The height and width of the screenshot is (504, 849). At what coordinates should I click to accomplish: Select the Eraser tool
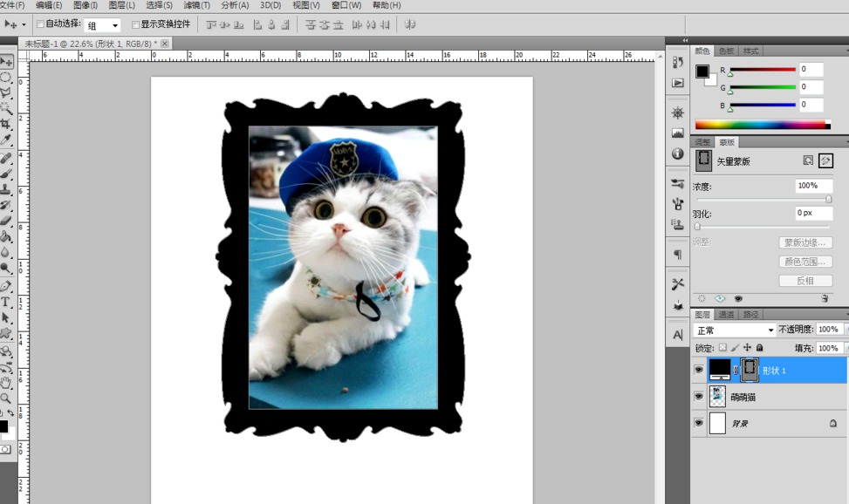6,221
